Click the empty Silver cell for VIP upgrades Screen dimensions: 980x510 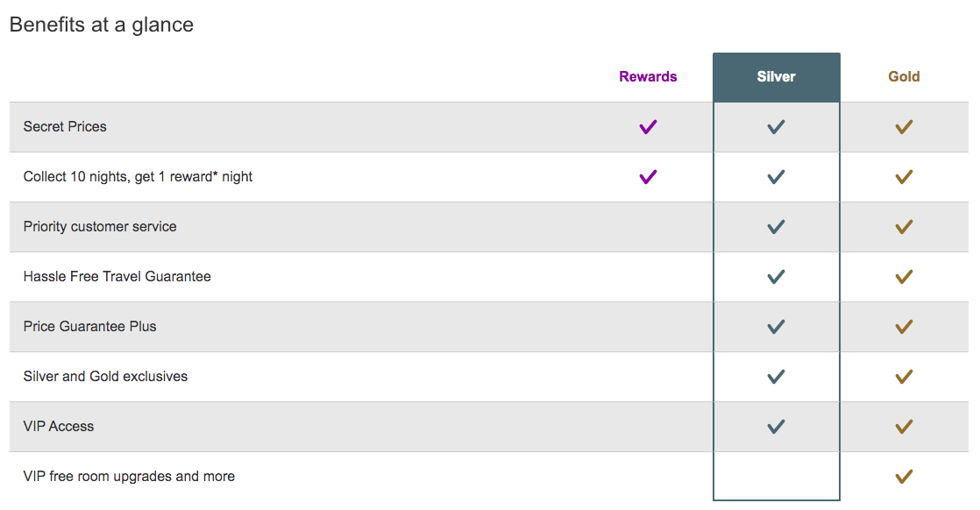(776, 477)
